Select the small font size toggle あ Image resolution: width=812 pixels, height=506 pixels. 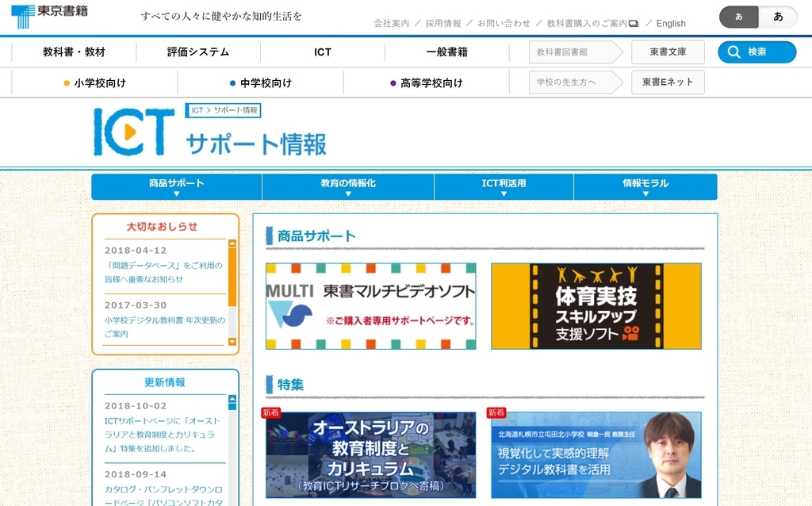(738, 17)
